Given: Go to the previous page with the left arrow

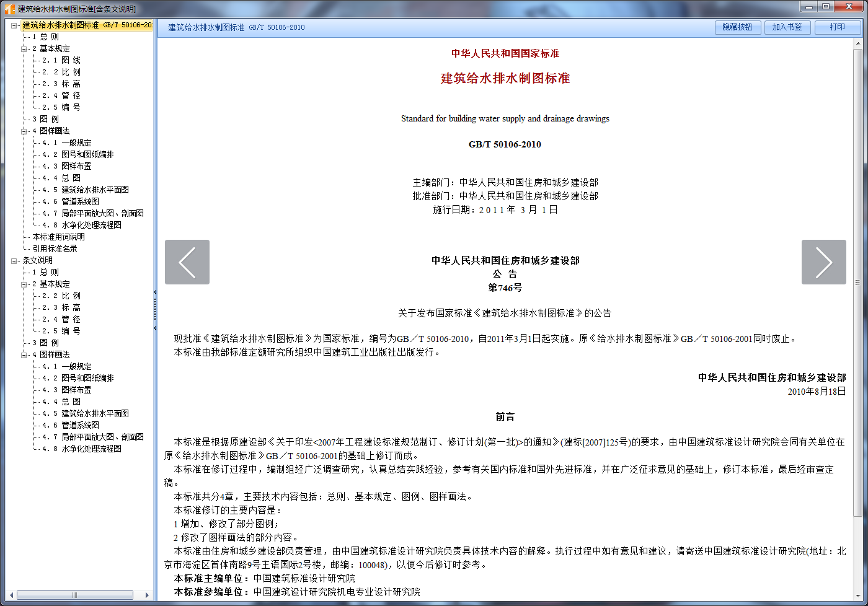Looking at the screenshot, I should [x=187, y=262].
